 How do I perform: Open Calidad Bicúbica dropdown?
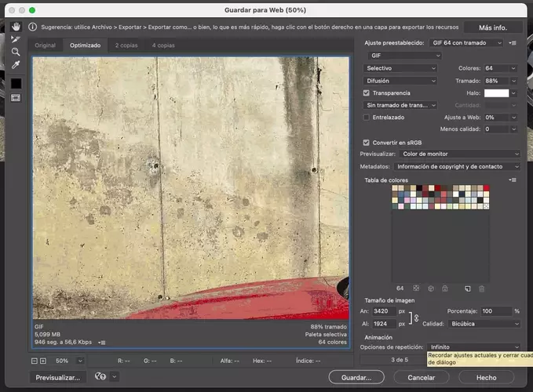pyautogui.click(x=484, y=324)
